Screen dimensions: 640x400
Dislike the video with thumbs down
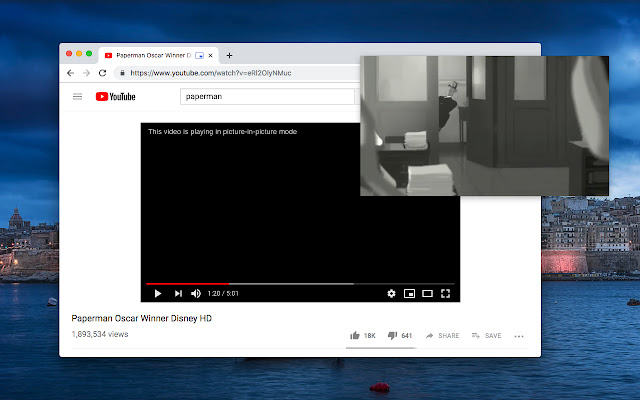coord(393,336)
